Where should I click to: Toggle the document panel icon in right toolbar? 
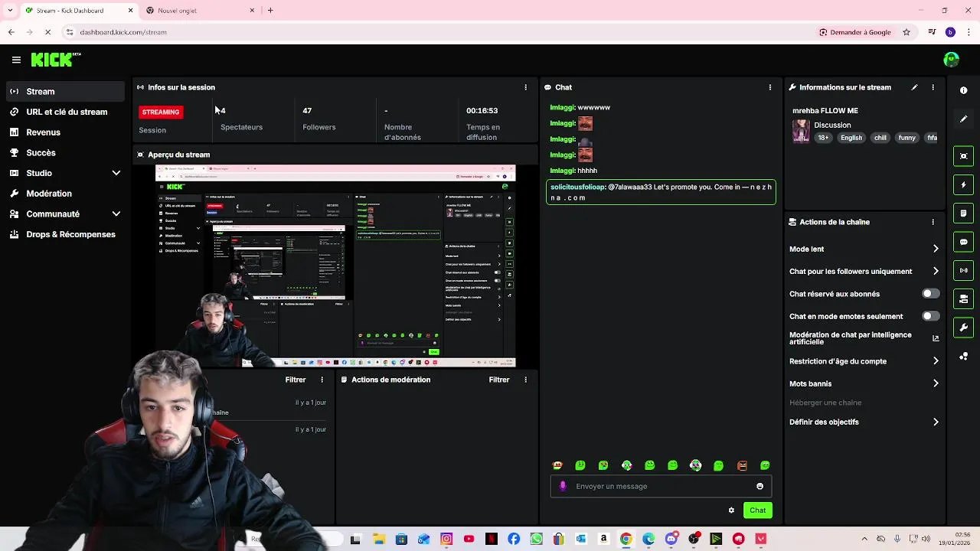(x=963, y=214)
